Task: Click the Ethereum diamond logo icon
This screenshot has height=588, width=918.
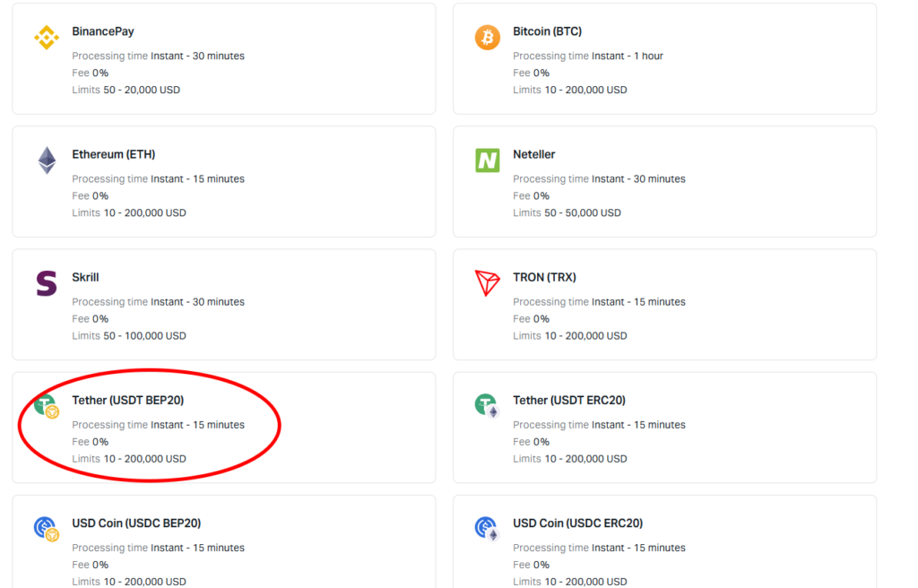Action: tap(47, 160)
